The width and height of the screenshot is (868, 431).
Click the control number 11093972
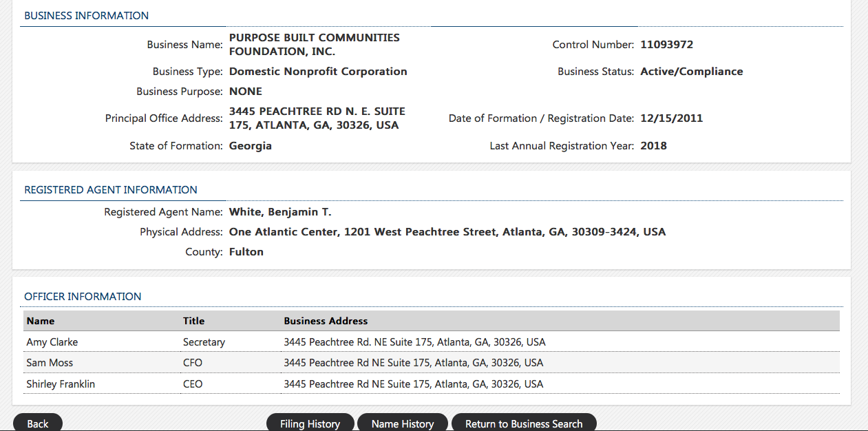666,45
